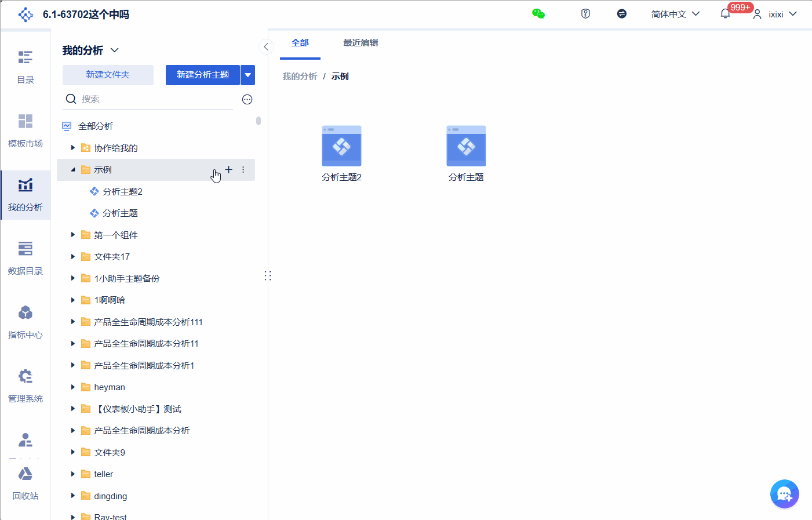
Task: Expand the 1啊啊哈 folder
Action: pos(73,300)
